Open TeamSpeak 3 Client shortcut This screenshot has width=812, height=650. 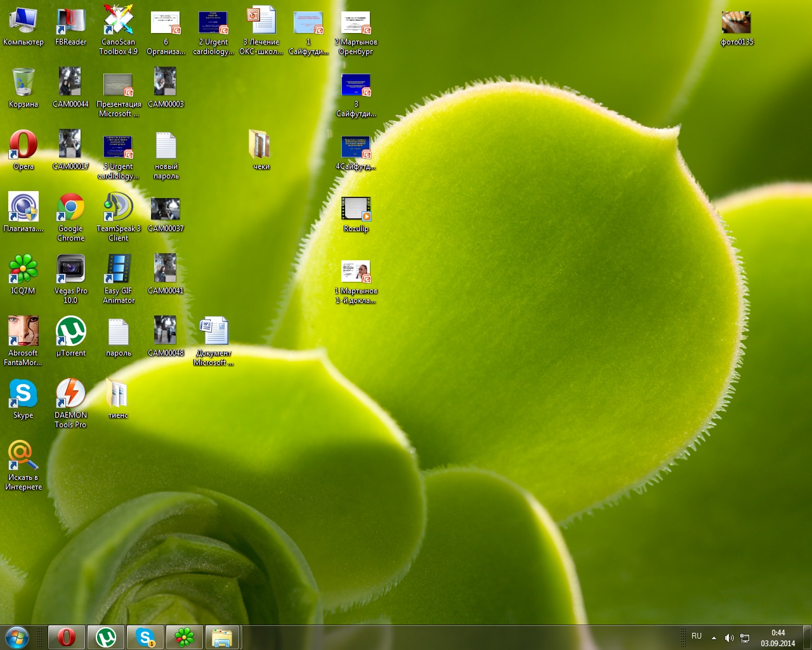point(118,216)
